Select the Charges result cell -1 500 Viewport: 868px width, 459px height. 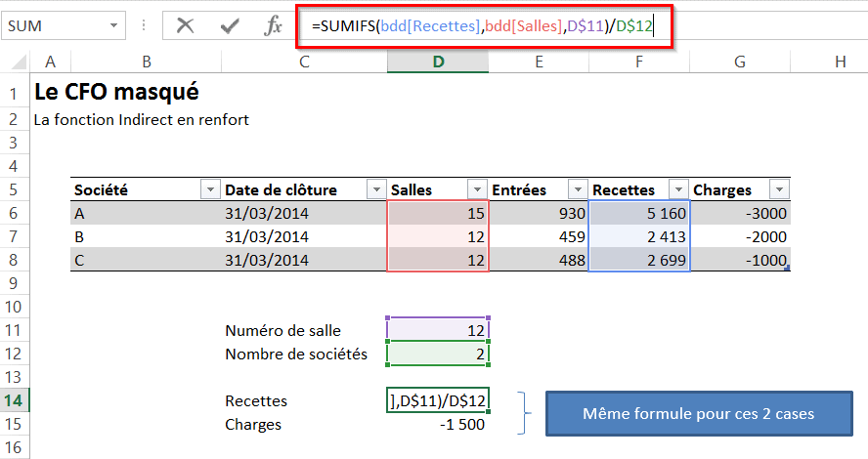click(438, 424)
